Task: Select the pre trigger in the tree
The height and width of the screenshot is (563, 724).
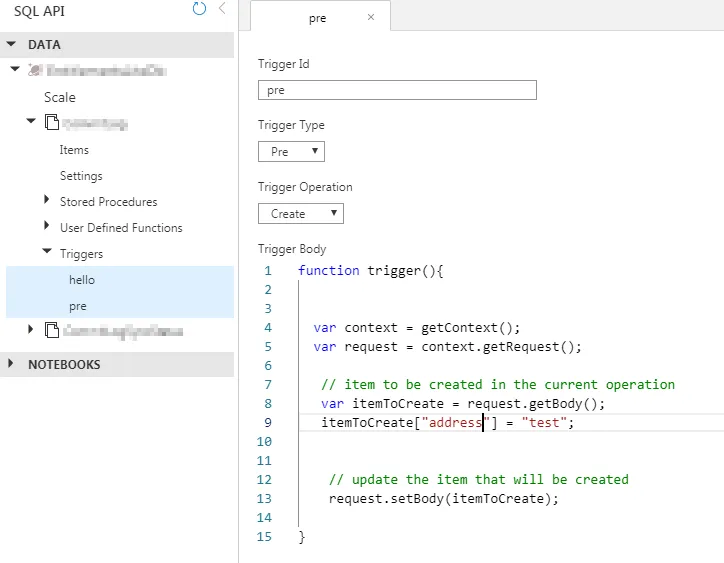Action: point(78,306)
